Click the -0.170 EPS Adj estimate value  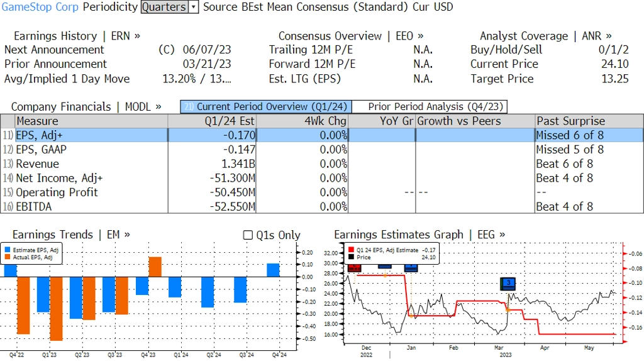click(x=239, y=135)
